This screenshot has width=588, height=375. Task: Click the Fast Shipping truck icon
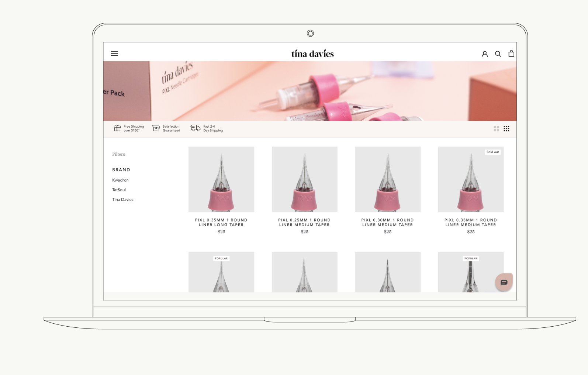tap(196, 128)
